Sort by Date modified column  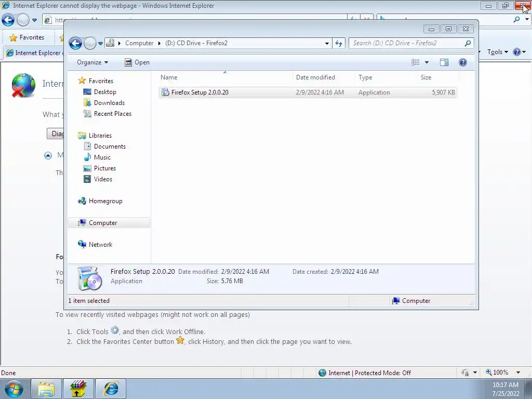click(x=324, y=77)
